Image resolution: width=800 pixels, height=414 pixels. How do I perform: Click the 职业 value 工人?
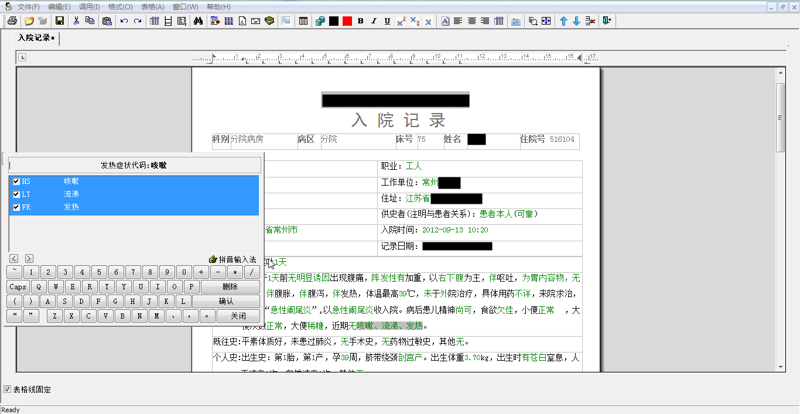[x=414, y=166]
